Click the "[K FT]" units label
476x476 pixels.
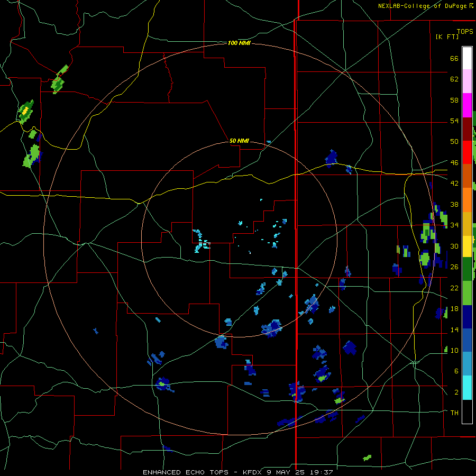(447, 36)
